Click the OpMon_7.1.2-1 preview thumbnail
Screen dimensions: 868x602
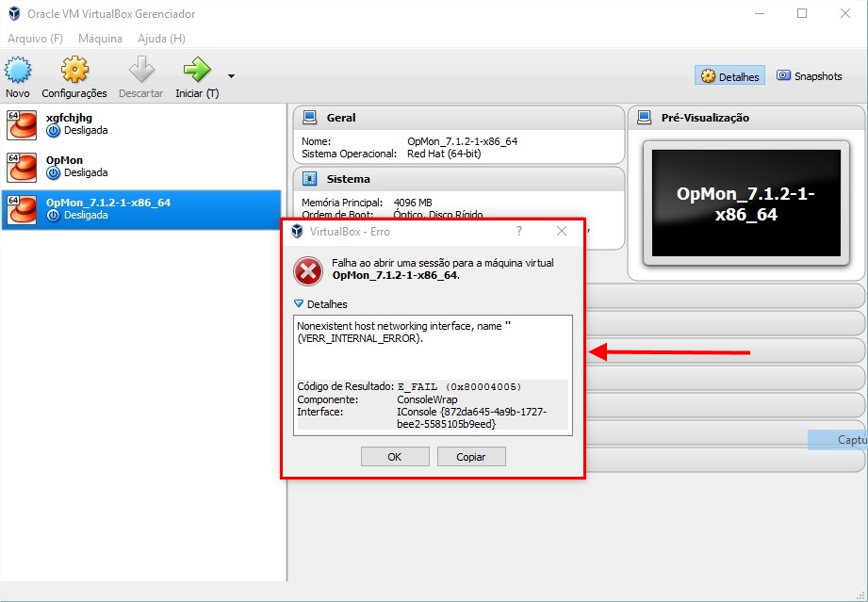click(745, 203)
